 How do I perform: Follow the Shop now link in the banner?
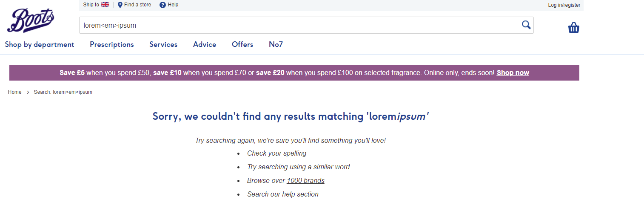(513, 72)
